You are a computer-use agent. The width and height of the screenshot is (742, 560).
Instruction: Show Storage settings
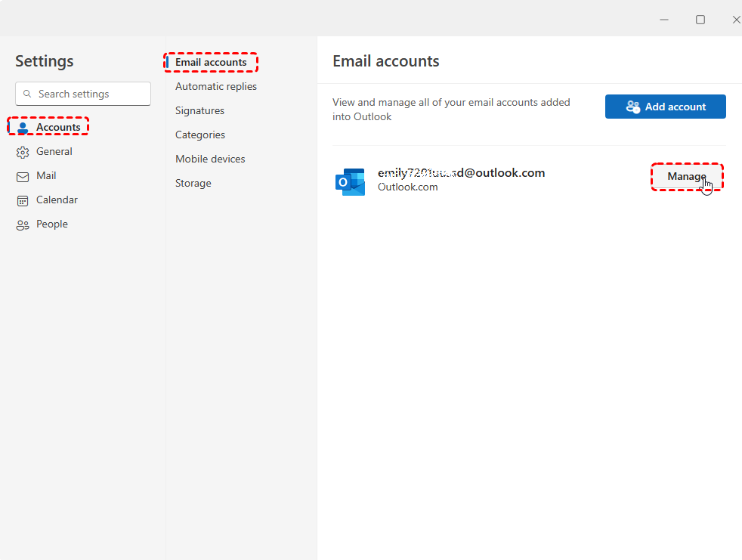click(193, 184)
